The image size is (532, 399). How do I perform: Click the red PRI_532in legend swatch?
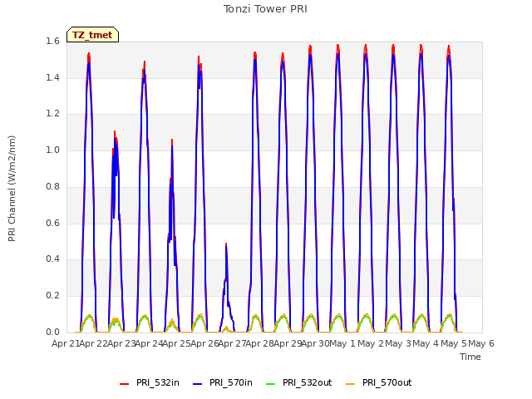pyautogui.click(x=125, y=384)
